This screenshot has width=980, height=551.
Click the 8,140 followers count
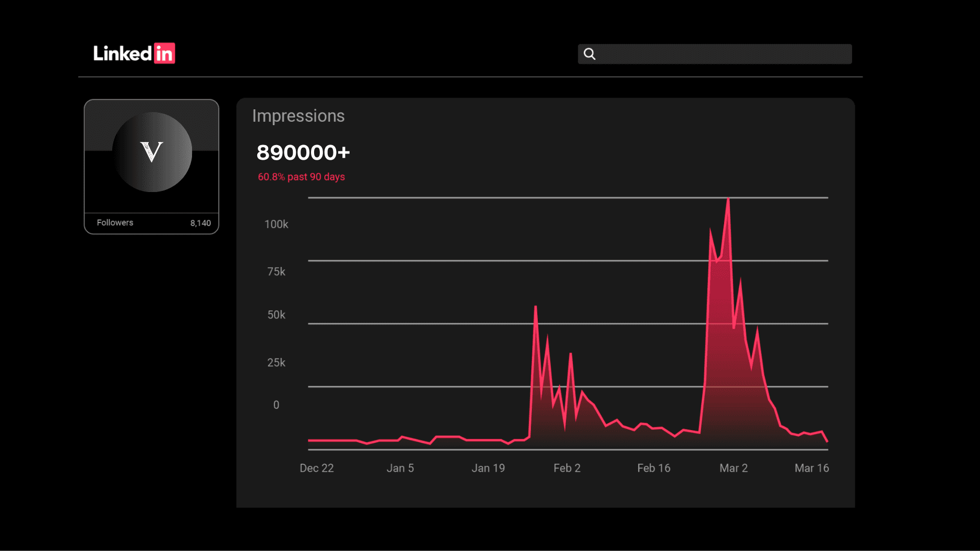coord(200,223)
